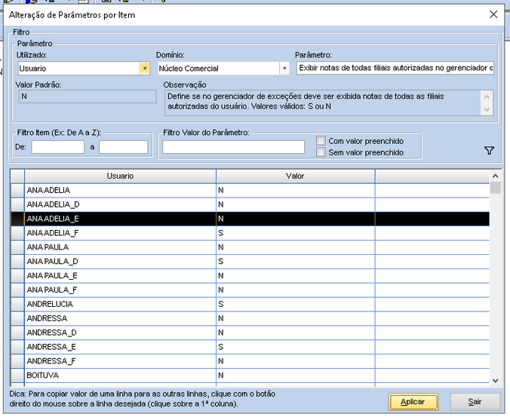This screenshot has height=420, width=510.
Task: Click the grid scrollbar down arrow
Action: tap(495, 380)
